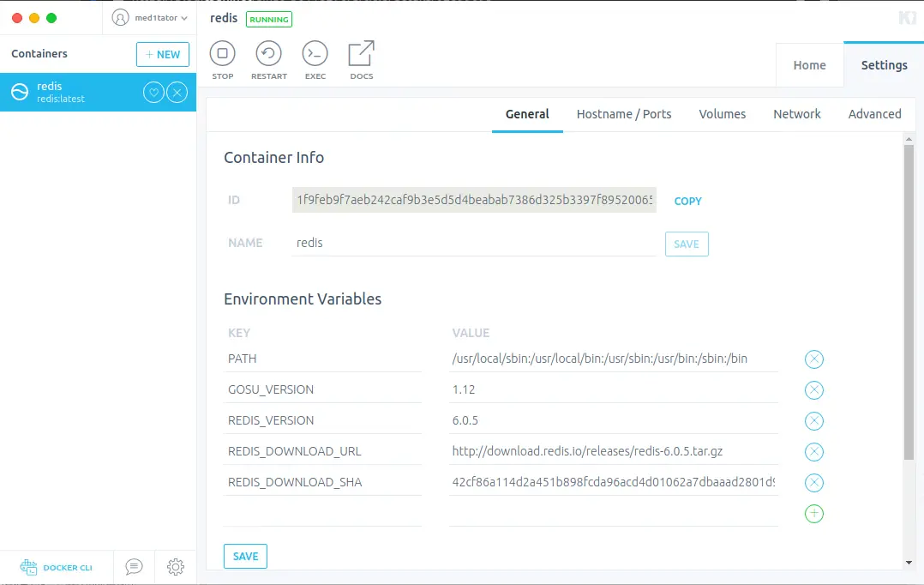Viewport: 924px width, 585px height.
Task: Click the macOS yellow minimize button
Action: 34,18
